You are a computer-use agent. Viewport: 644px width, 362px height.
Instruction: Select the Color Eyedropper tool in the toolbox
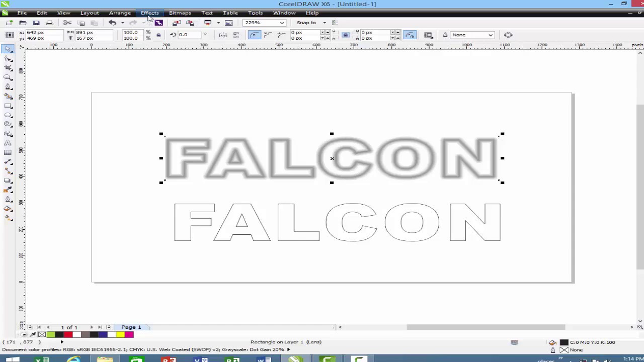tap(8, 190)
